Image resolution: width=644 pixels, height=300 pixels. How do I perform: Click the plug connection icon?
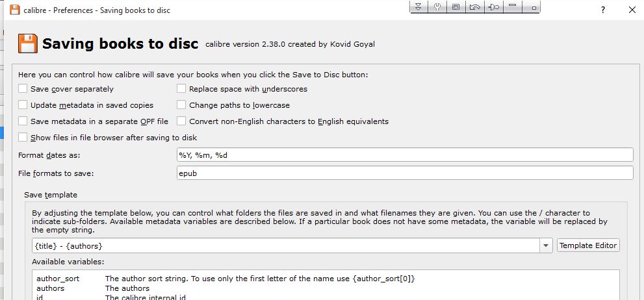coord(494,7)
